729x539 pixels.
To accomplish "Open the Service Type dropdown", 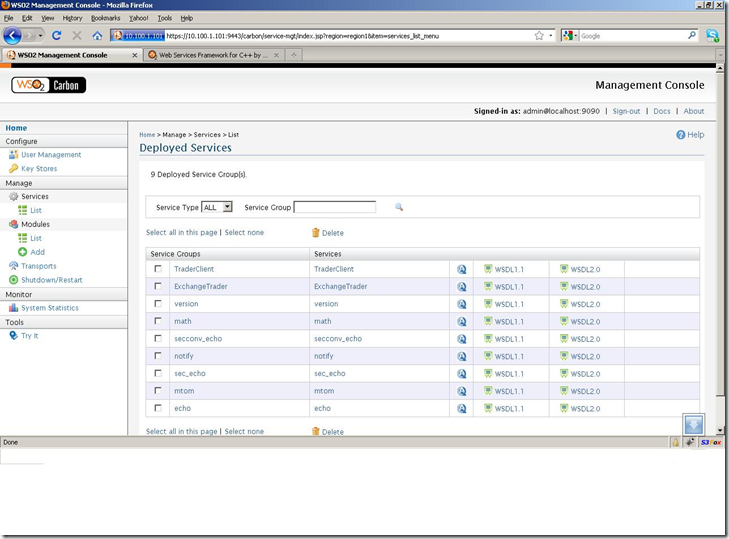I will [217, 207].
